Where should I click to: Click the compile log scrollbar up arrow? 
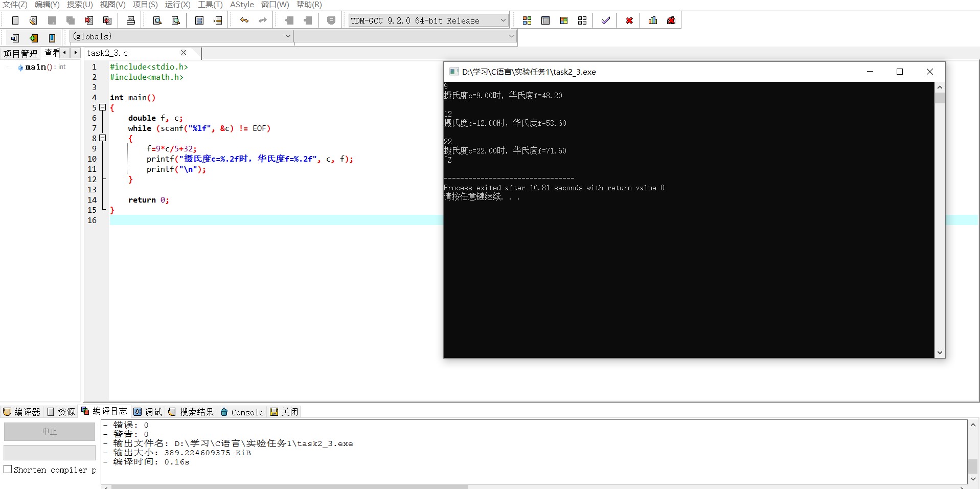(973, 425)
